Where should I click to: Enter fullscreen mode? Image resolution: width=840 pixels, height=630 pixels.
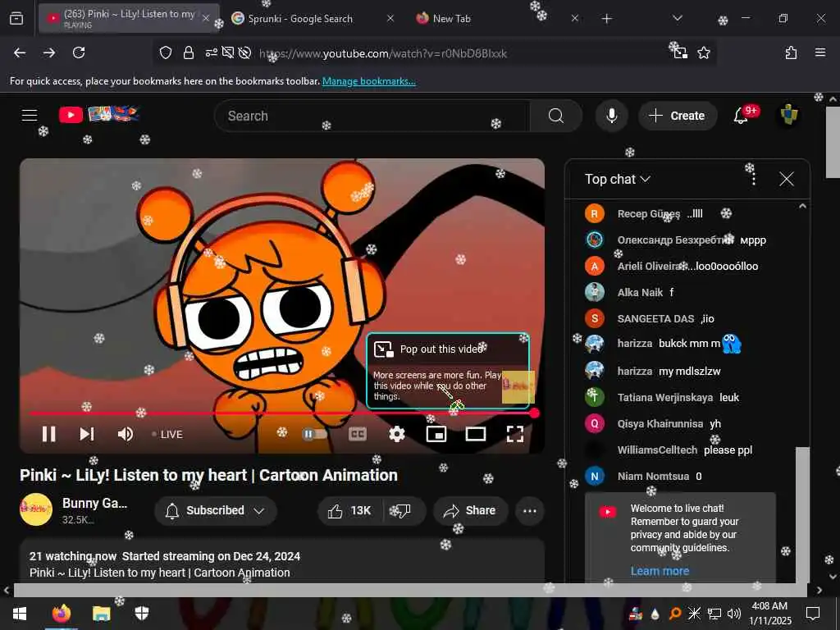click(515, 434)
